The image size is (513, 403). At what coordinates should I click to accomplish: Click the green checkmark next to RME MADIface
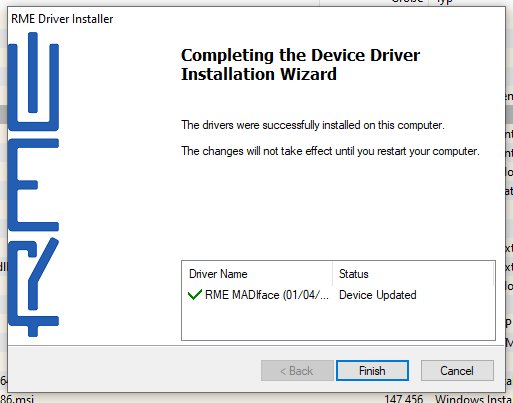click(195, 295)
